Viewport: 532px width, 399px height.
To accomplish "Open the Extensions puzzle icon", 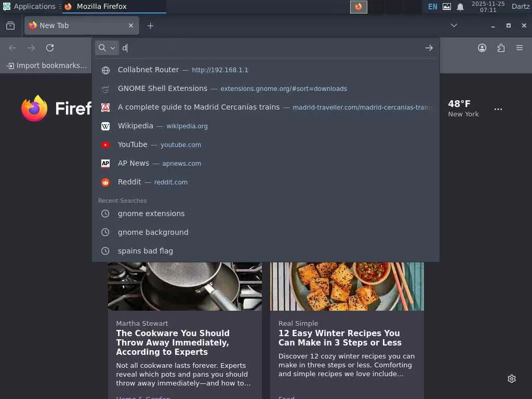I will pyautogui.click(x=501, y=48).
